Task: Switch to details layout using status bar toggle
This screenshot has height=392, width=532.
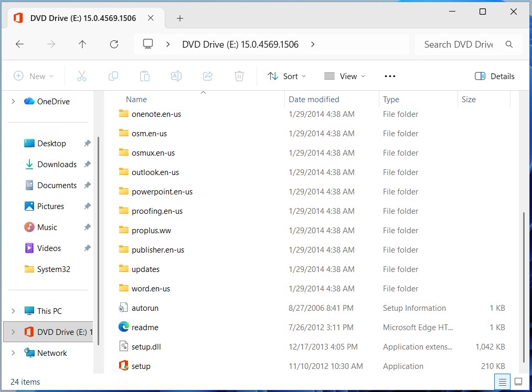Action: coord(502,382)
